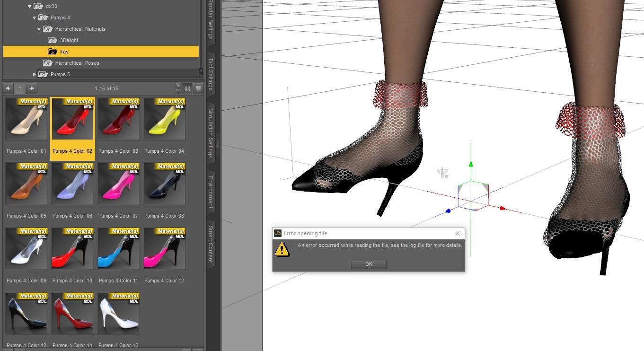
Task: Apply the Pumps 4 Color 05 material
Action: click(x=26, y=184)
